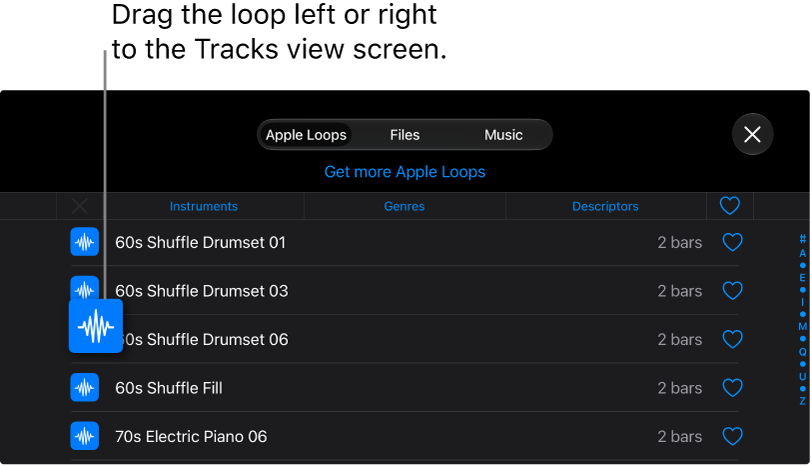This screenshot has height=466, width=812.
Task: Open the Instruments filter
Action: 204,206
